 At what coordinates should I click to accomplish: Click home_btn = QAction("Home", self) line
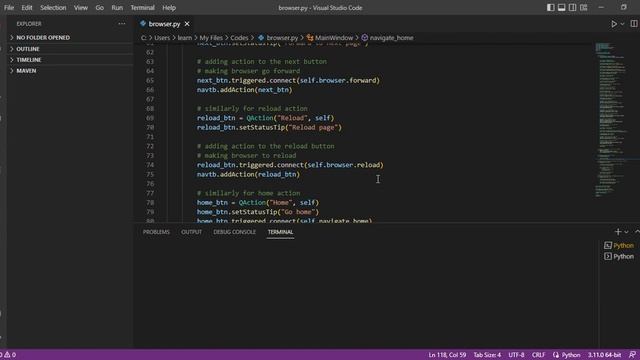[x=258, y=202]
